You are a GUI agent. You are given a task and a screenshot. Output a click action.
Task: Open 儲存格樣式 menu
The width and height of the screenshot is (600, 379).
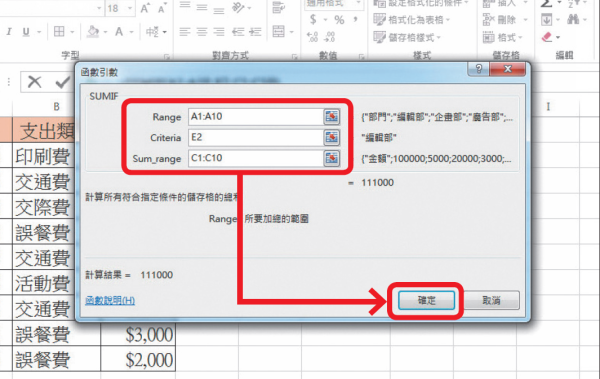pos(407,37)
